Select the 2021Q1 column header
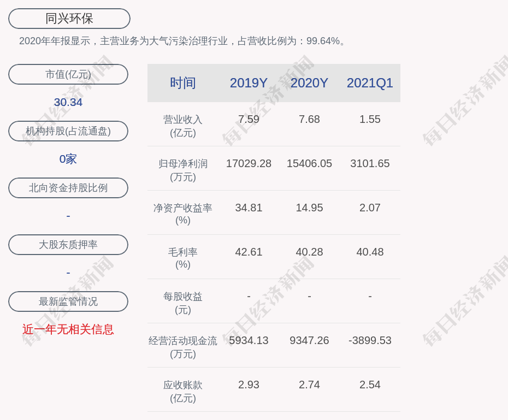This screenshot has height=420, width=508. [370, 83]
